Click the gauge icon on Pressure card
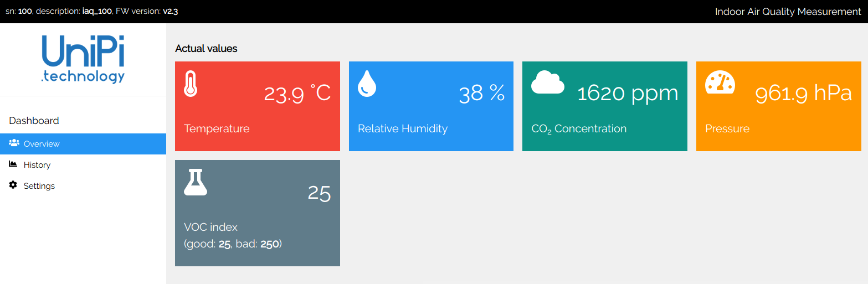Screen dimensions: 868x284 tap(720, 82)
